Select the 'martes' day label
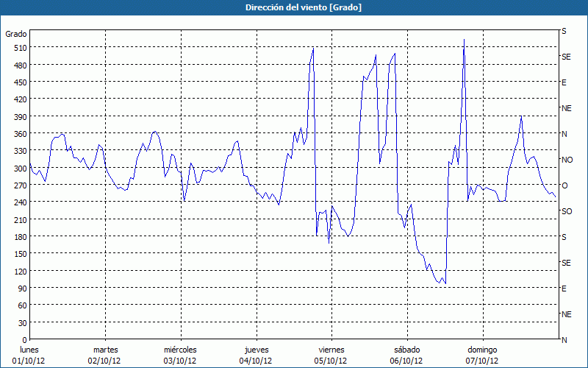 (x=105, y=350)
